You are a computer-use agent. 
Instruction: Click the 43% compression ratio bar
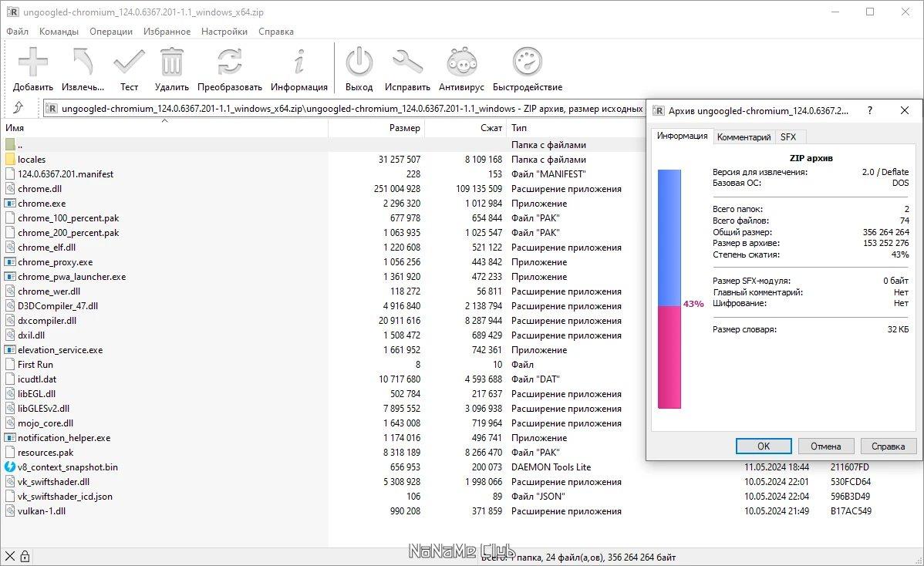(669, 288)
